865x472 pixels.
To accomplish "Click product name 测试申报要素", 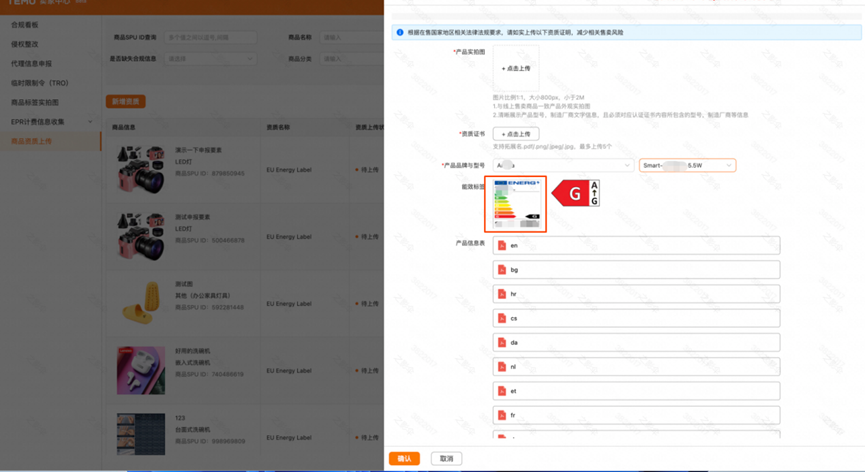I will (x=193, y=217).
